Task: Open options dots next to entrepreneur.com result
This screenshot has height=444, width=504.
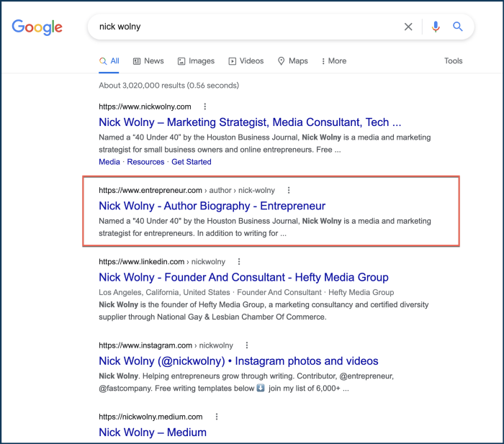Action: [289, 190]
